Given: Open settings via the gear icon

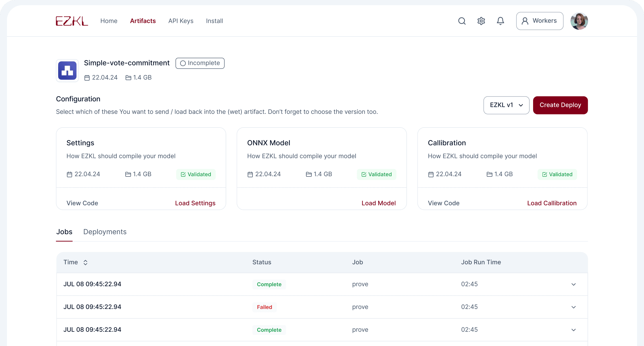Looking at the screenshot, I should point(481,21).
